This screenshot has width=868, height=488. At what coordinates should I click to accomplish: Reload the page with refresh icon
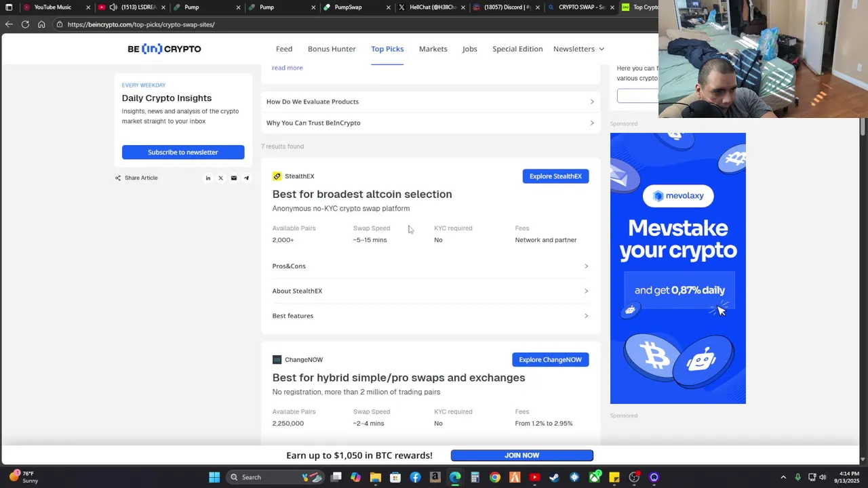click(25, 24)
